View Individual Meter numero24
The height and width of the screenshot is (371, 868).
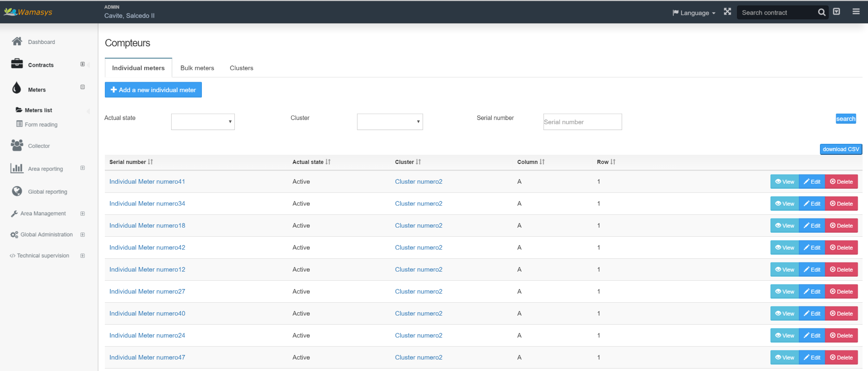point(785,336)
